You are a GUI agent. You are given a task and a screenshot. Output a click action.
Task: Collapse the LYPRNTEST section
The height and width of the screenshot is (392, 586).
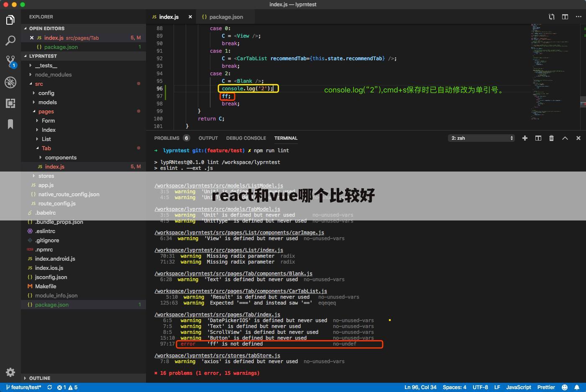pos(83,56)
